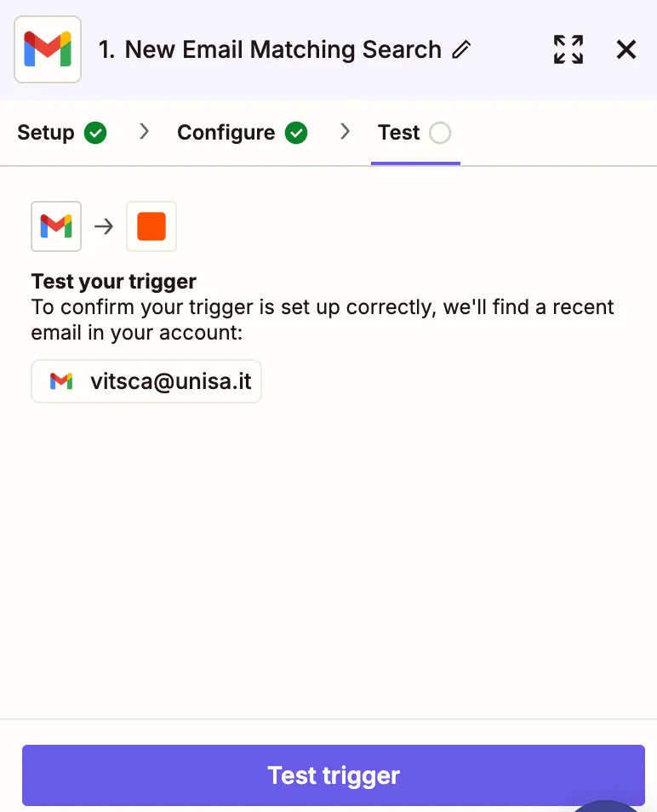This screenshot has height=812, width=657.
Task: Click small Gmail icon in account chip
Action: 61,381
